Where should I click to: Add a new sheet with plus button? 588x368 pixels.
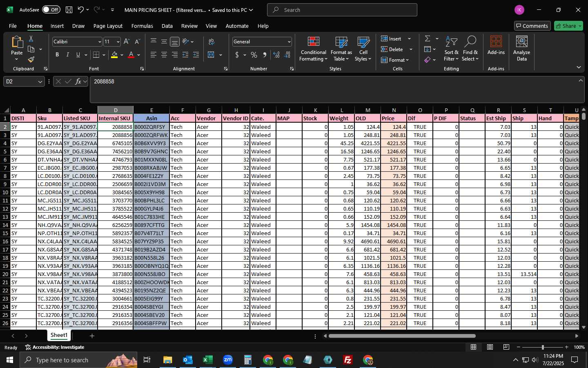point(92,336)
